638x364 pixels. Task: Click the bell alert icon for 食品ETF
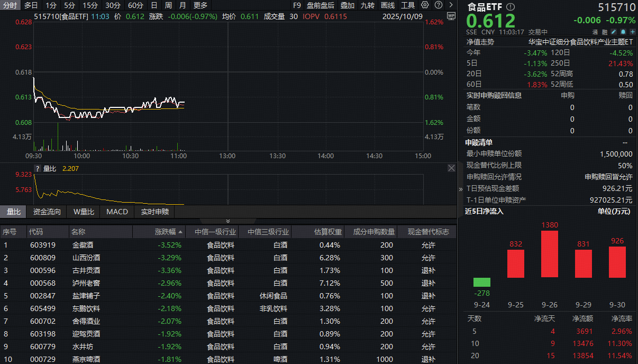click(x=623, y=32)
